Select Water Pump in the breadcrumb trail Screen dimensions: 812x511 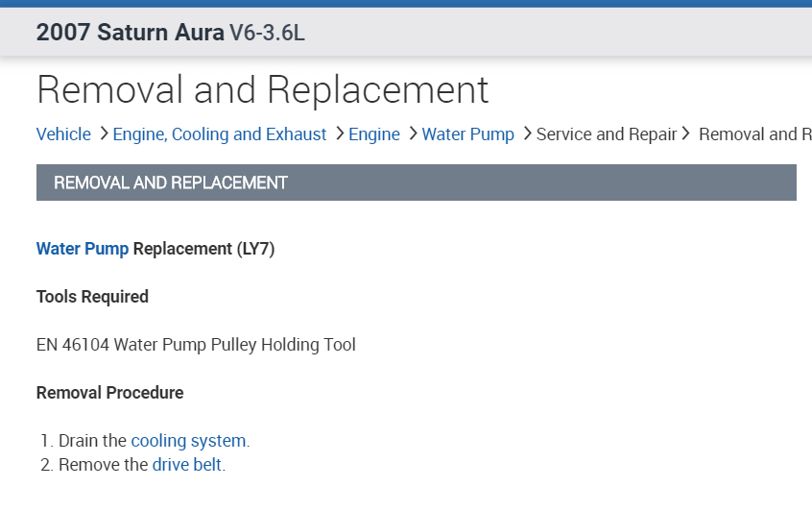point(468,134)
